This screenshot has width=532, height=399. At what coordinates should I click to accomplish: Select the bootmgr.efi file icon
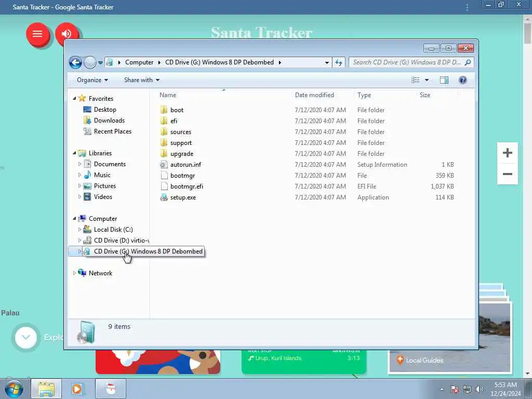point(164,187)
